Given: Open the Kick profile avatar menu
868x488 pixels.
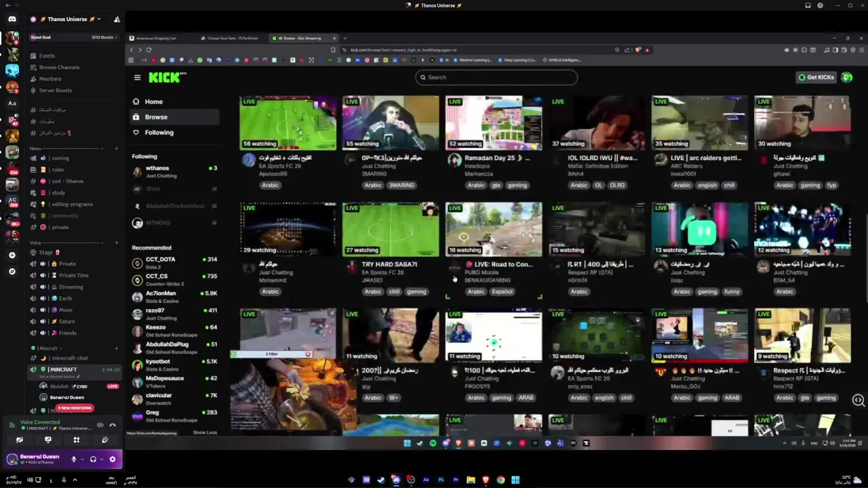Looking at the screenshot, I should (x=847, y=77).
